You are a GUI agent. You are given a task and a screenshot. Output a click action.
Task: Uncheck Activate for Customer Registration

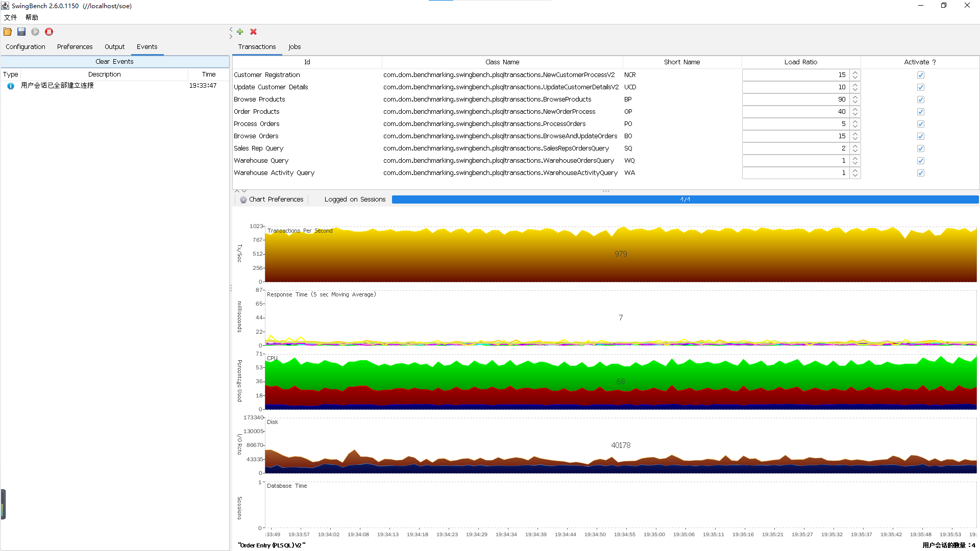920,75
